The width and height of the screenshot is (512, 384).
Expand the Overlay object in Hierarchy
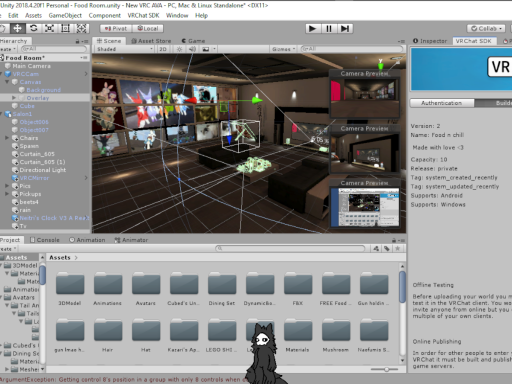pyautogui.click(x=14, y=98)
